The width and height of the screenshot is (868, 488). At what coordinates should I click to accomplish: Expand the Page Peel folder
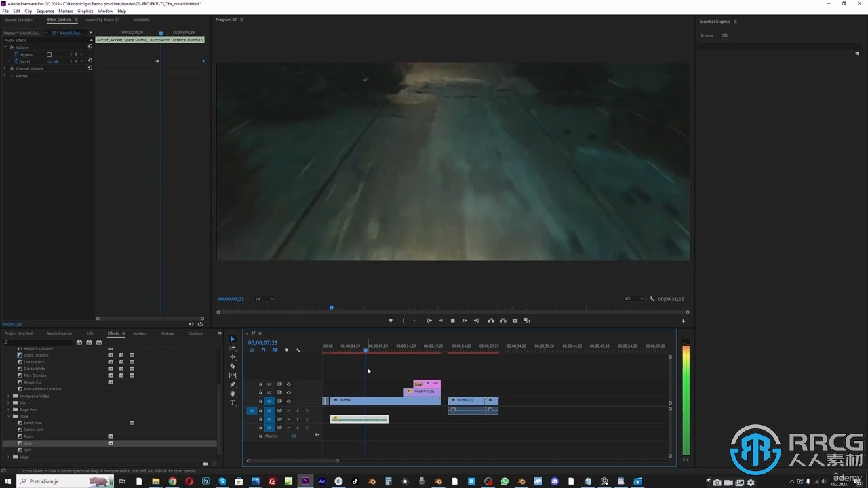click(x=9, y=409)
